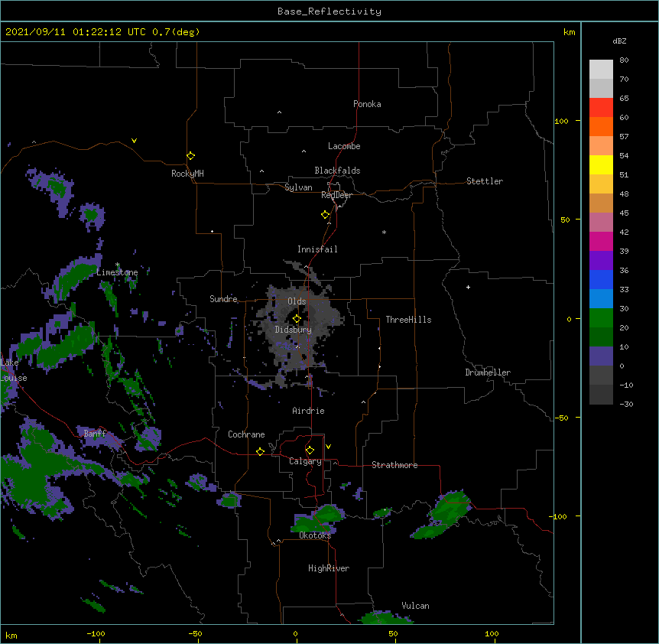Click the Sundre city label
659x644 pixels.
(223, 299)
